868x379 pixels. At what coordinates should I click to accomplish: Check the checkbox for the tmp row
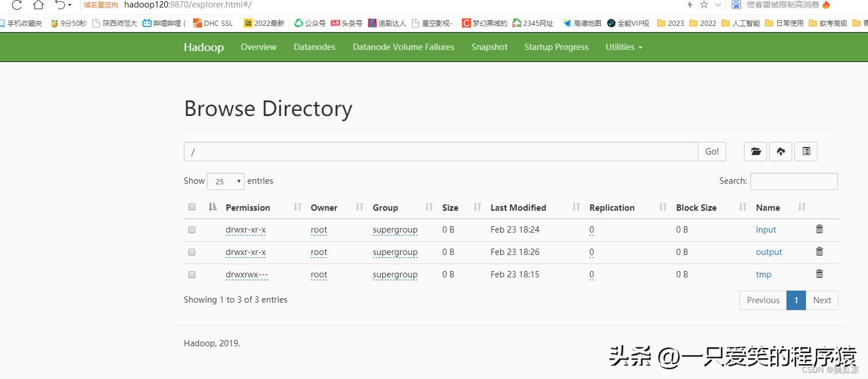(x=191, y=274)
